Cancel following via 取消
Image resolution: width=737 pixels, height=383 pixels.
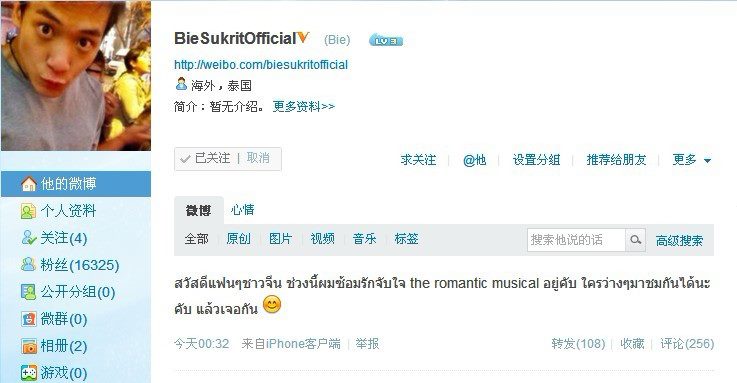[x=258, y=158]
